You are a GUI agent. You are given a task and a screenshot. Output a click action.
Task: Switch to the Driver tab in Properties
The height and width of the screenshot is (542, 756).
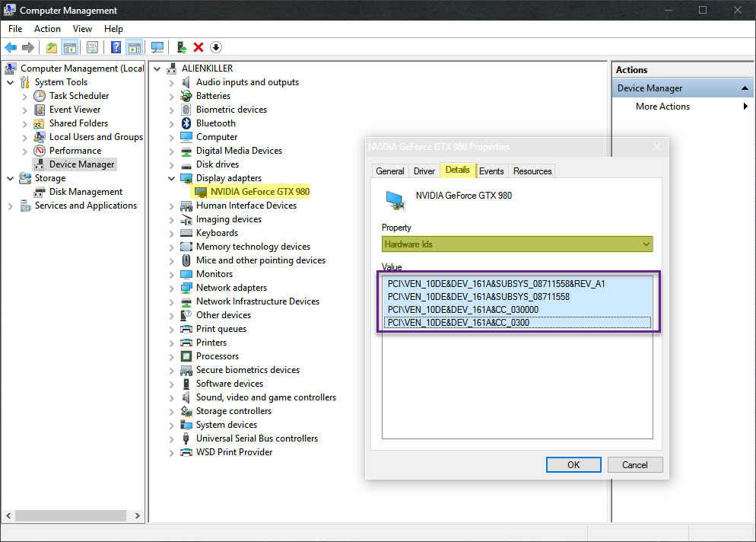(x=424, y=171)
